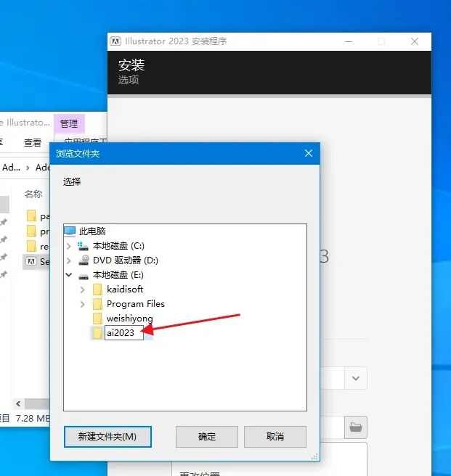The image size is (451, 476).
Task: Confirm folder selection with 确定 button
Action: [x=207, y=437]
